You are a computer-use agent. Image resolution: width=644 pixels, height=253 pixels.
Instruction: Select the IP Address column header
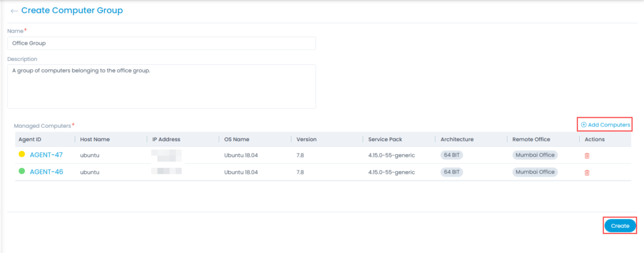coord(167,139)
